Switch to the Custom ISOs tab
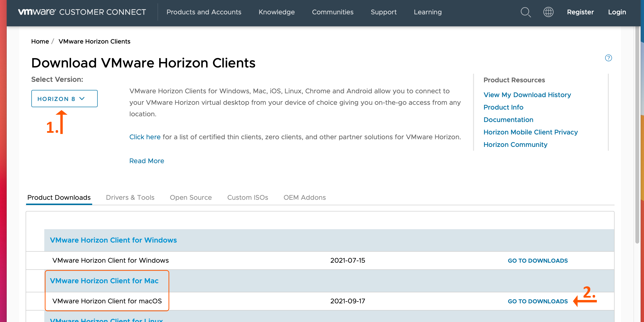The image size is (644, 322). 248,197
